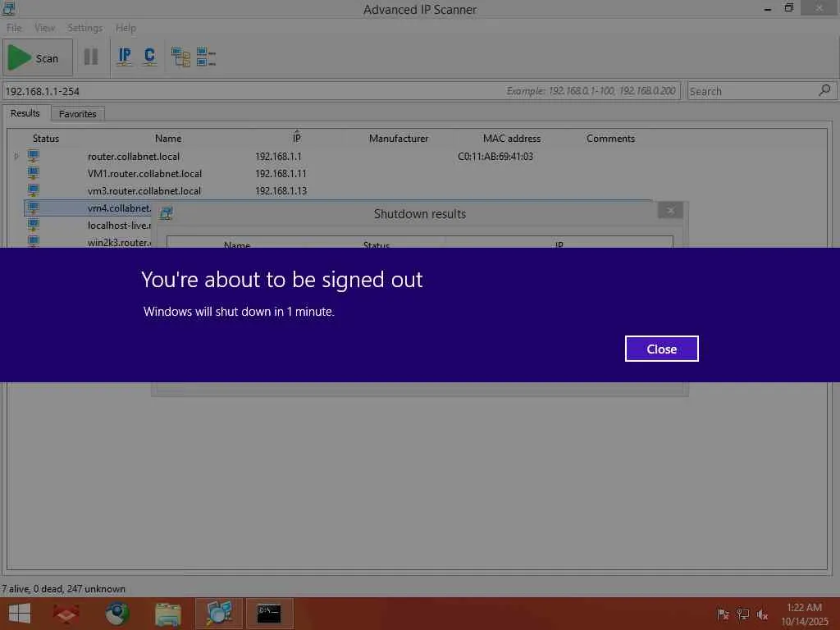840x630 pixels.
Task: Select the router.collabnet.local entry
Action: pos(134,157)
